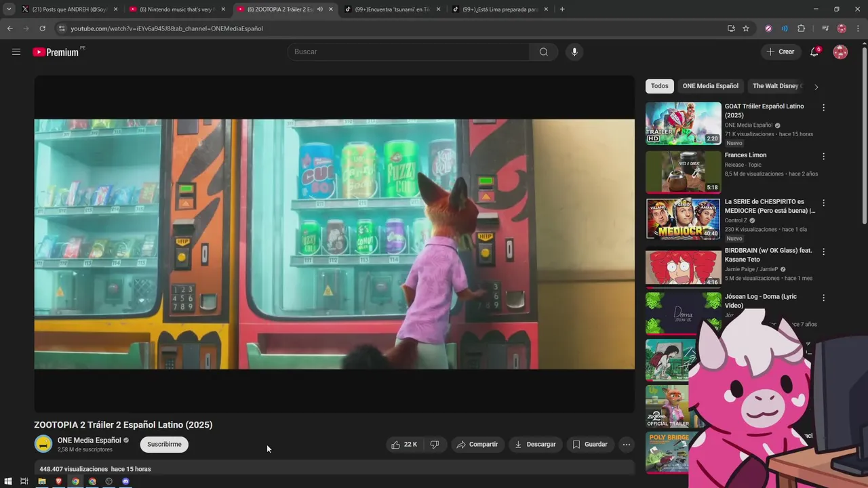Open GOAT Tráiler Español Latino thumbnail
Viewport: 868px width, 488px height.
(683, 123)
